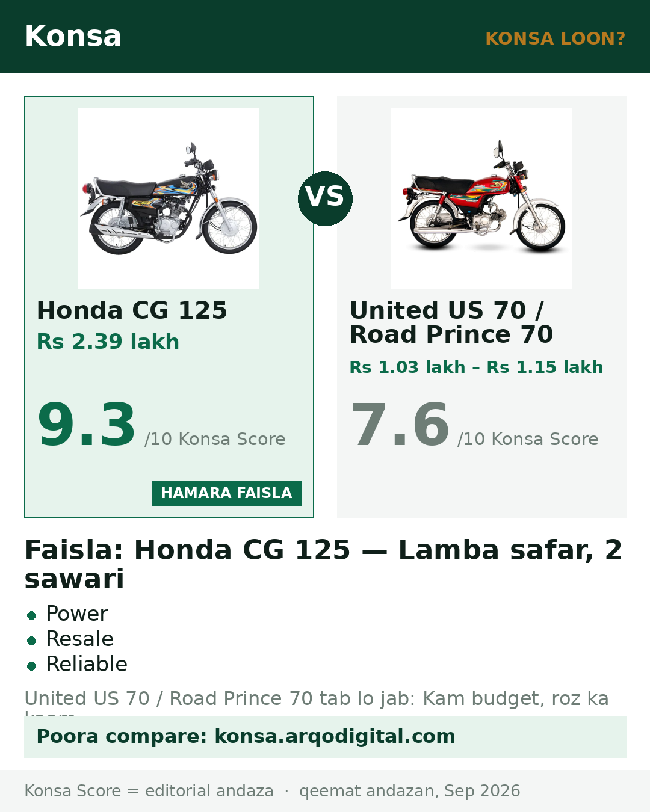Viewport: 650px width, 812px height.
Task: Open the Honda CG 125 title
Action: coord(132,310)
